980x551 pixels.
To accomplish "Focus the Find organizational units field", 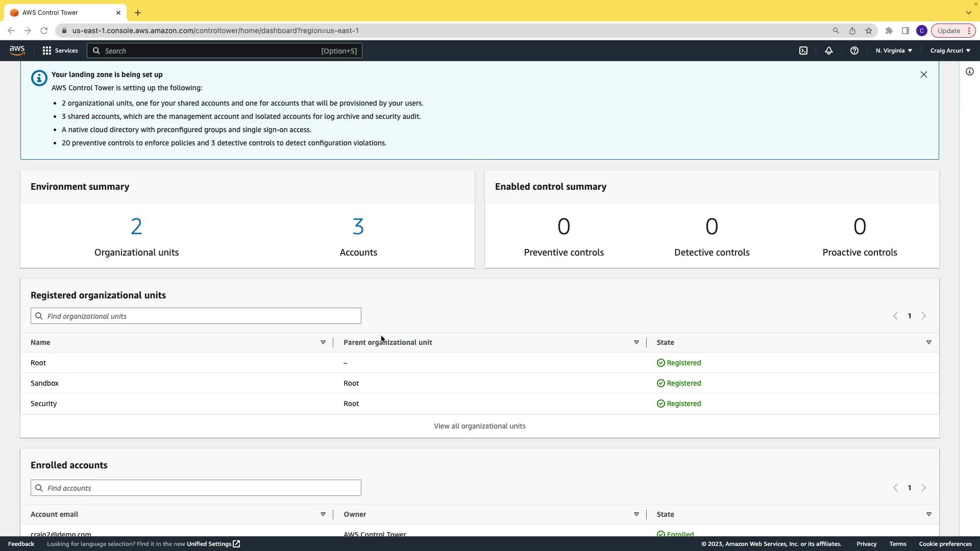I will 196,316.
